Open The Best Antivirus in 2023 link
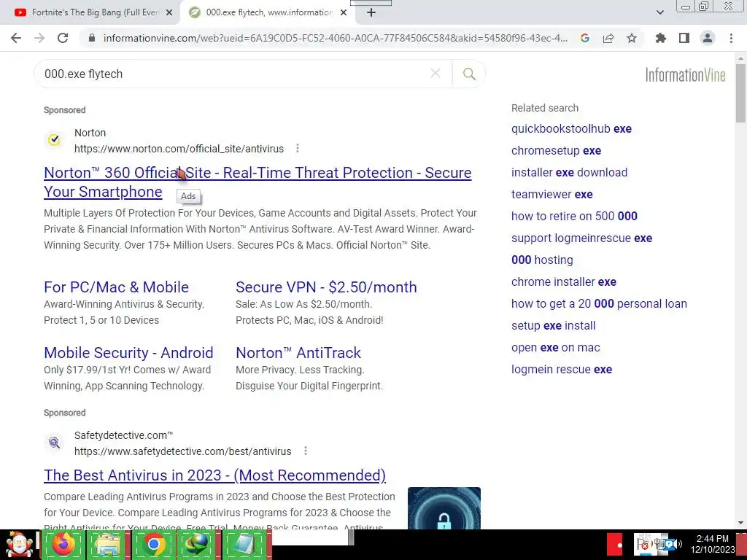Viewport: 747px width, 560px height. (x=215, y=475)
